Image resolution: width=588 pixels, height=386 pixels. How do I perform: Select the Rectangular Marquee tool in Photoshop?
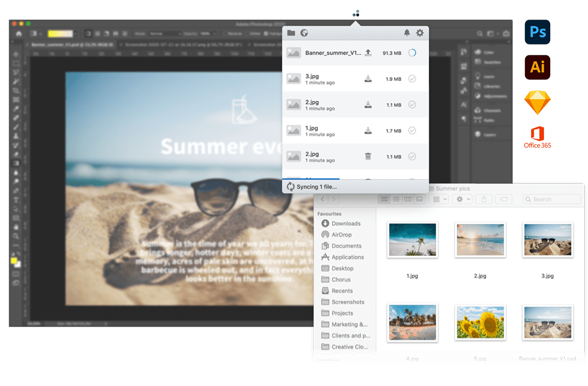(16, 63)
